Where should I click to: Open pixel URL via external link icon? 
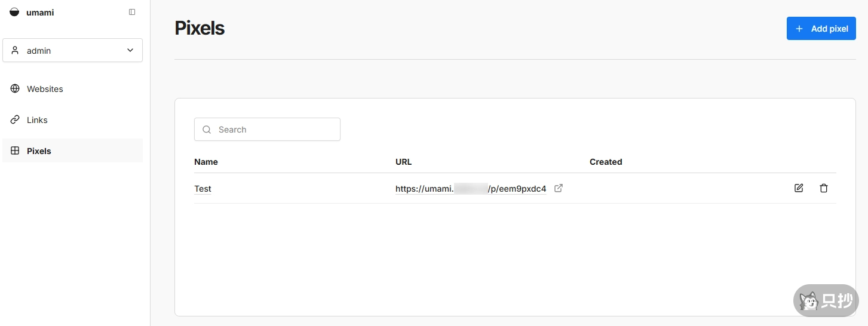point(559,188)
